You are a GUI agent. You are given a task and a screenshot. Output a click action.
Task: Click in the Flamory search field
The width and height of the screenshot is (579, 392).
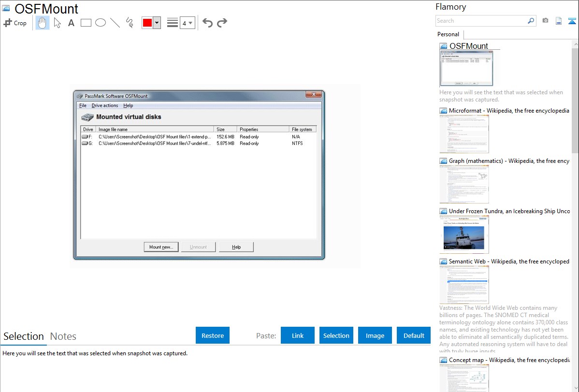point(481,21)
